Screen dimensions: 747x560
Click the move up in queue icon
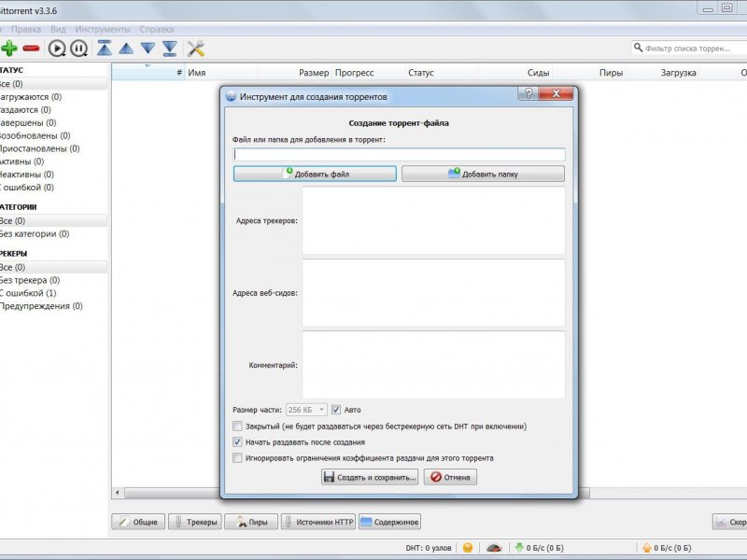pos(126,49)
